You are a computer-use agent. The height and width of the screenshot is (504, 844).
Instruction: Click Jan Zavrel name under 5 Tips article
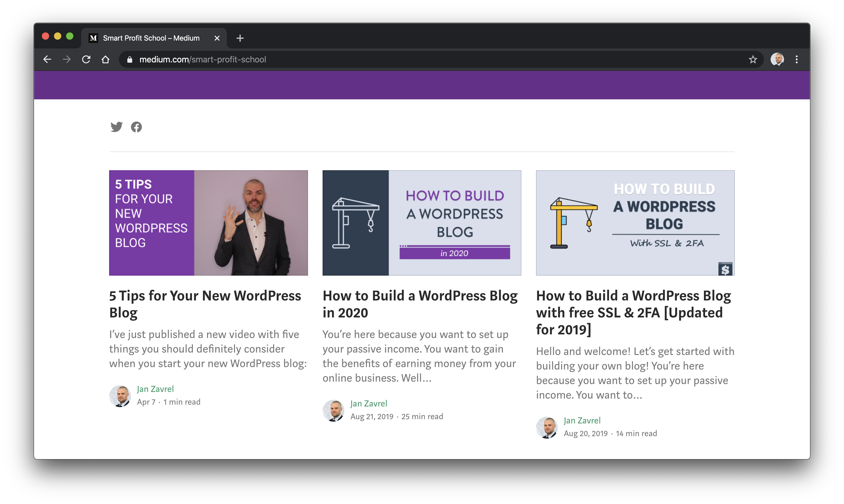tap(155, 389)
